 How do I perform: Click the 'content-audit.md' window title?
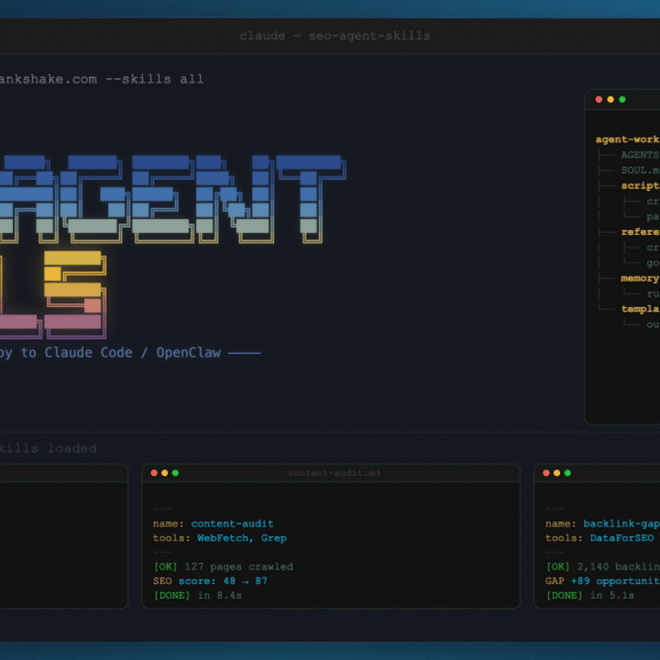coord(334,473)
